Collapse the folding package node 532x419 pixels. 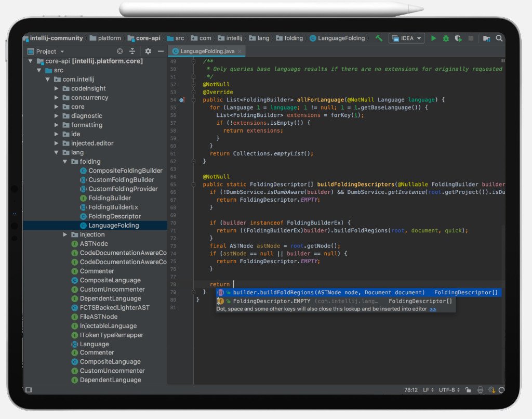(x=65, y=162)
